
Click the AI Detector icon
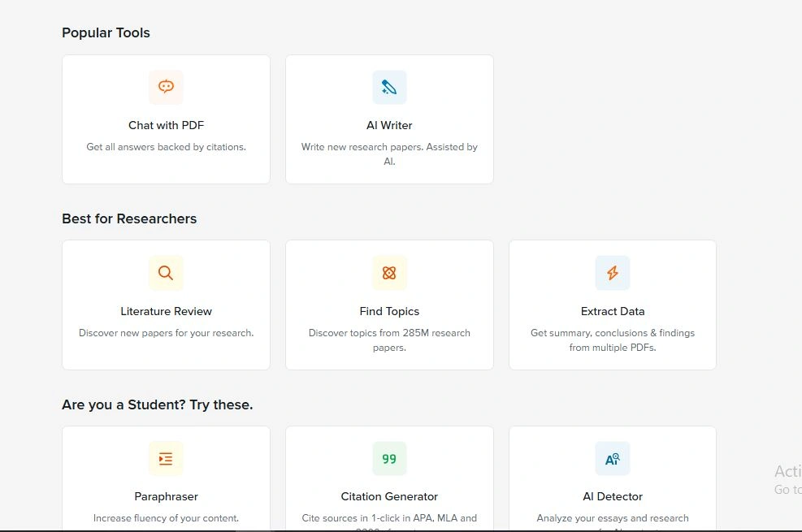[613, 459]
